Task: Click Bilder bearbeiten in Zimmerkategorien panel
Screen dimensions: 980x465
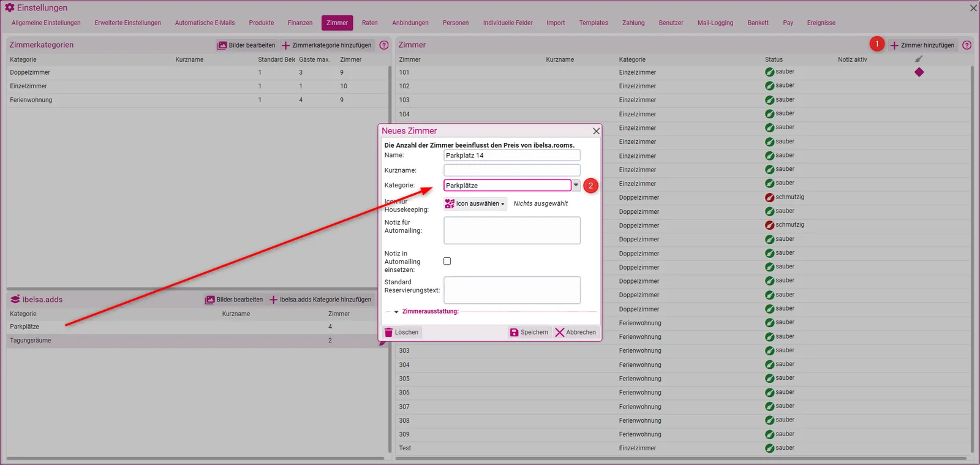Action: [247, 45]
